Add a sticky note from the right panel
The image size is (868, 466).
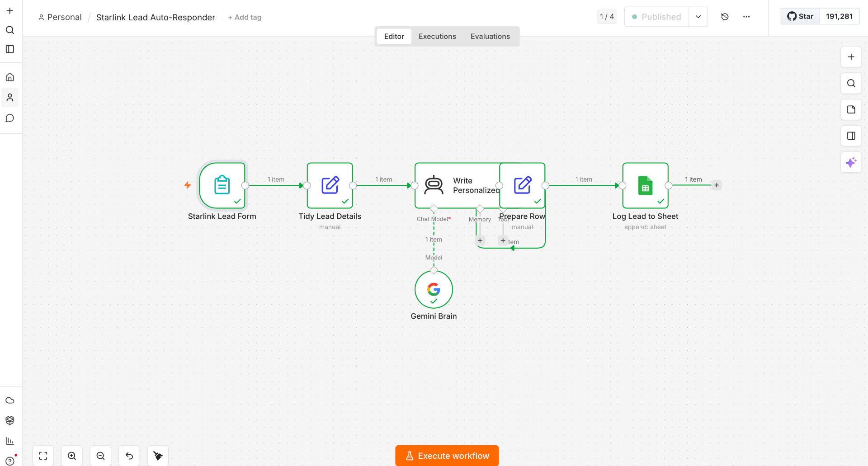[851, 109]
